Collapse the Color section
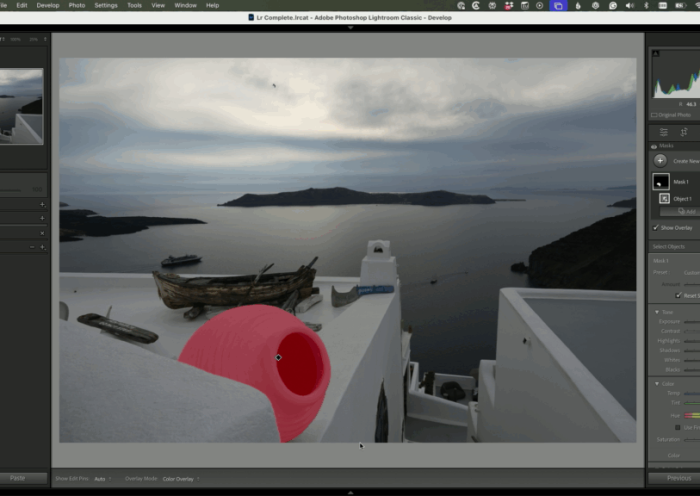This screenshot has width=700, height=496. [x=656, y=383]
